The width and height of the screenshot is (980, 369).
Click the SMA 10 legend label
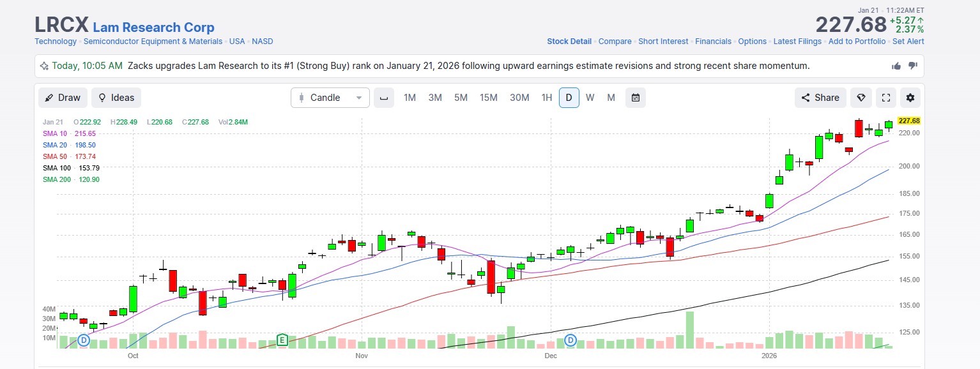(55, 133)
